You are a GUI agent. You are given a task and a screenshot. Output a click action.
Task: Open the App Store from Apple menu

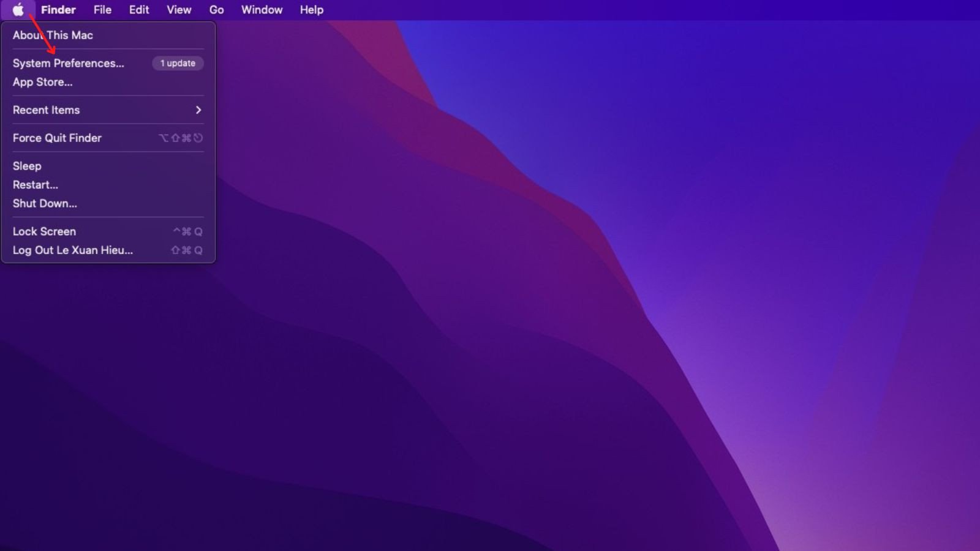point(43,82)
